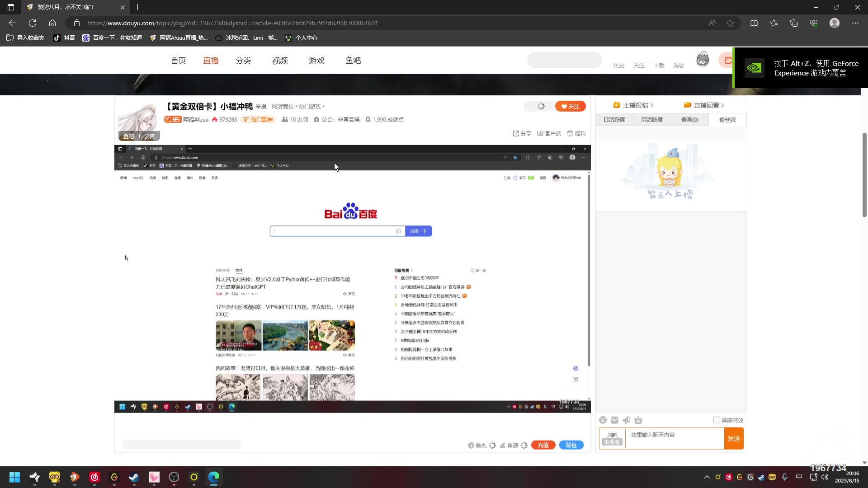Select 直播 in Douyu navigation
Image resolution: width=868 pixels, height=488 pixels.
(211, 61)
